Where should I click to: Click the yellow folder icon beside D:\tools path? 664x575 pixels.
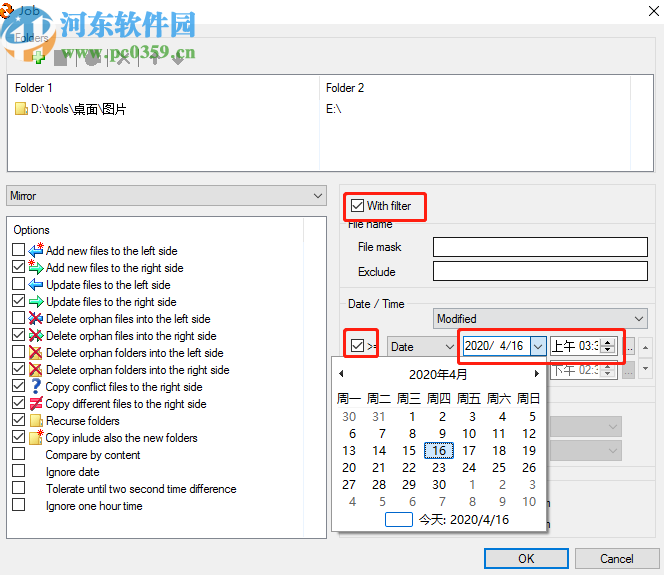pyautogui.click(x=21, y=109)
